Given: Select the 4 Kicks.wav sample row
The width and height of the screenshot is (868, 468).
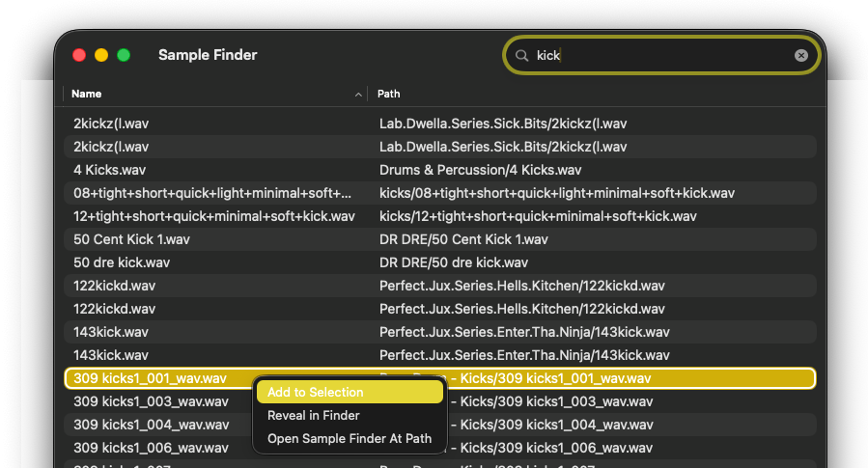Looking at the screenshot, I should [x=439, y=170].
